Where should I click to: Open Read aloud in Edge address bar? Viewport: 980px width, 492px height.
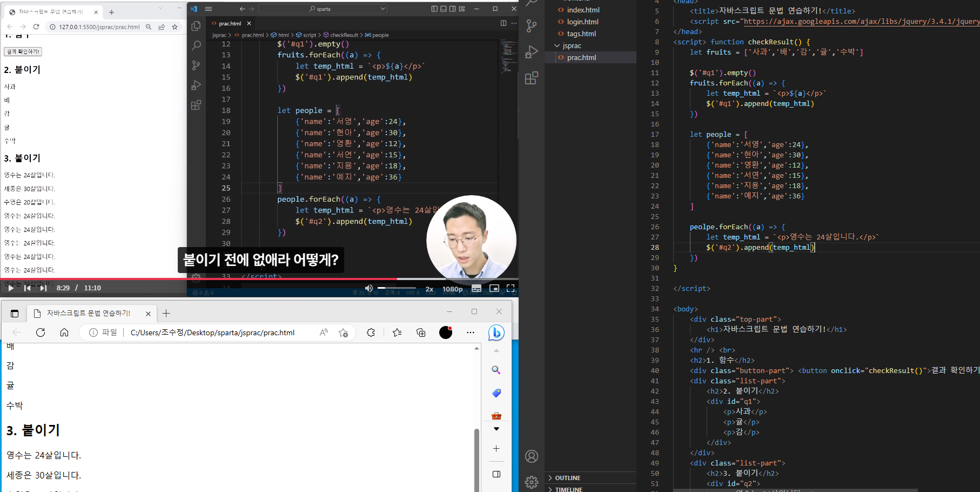pos(324,333)
